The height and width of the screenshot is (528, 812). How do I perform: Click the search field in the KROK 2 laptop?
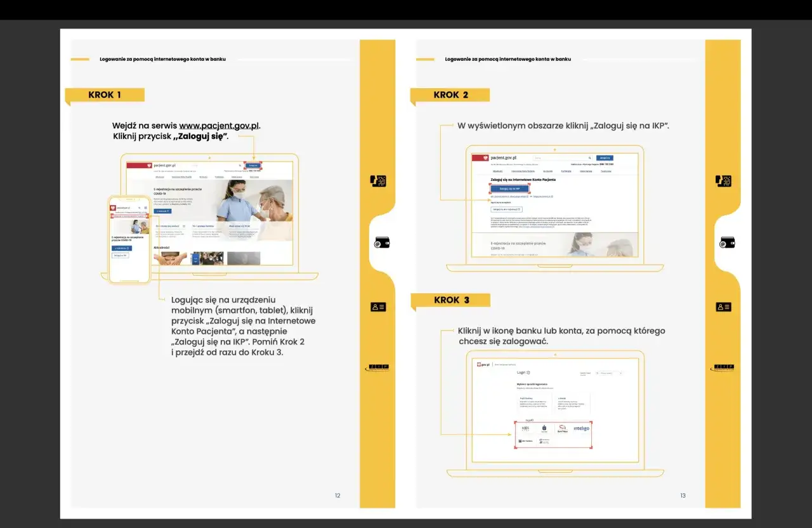[x=562, y=157]
